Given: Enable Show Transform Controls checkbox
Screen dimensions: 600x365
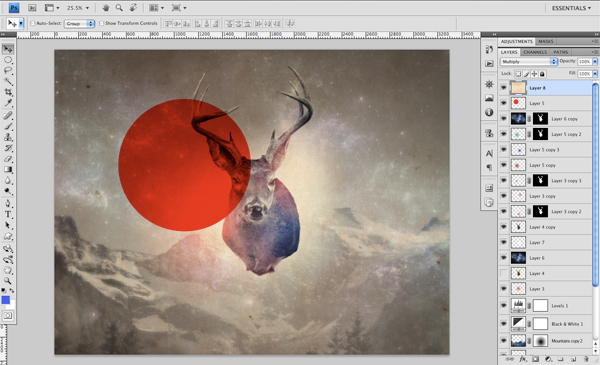Looking at the screenshot, I should pyautogui.click(x=101, y=23).
